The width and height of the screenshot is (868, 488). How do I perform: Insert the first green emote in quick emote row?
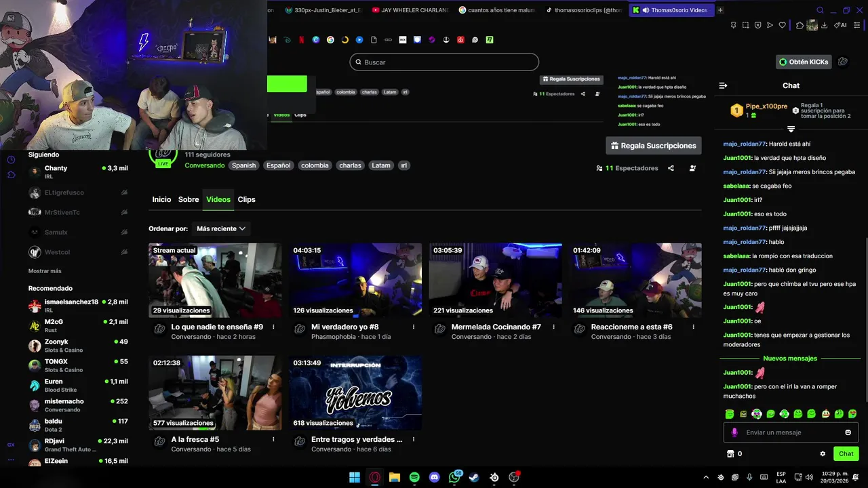click(730, 413)
